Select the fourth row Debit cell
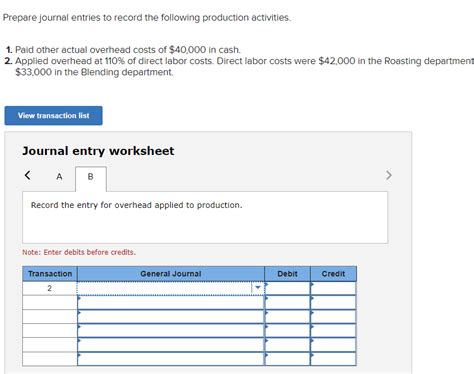 (287, 330)
